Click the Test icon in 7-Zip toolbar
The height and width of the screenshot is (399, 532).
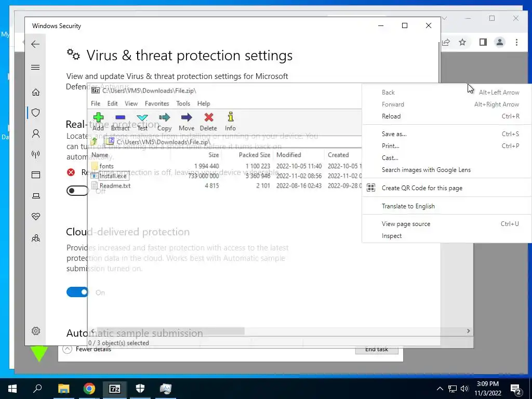pos(142,122)
